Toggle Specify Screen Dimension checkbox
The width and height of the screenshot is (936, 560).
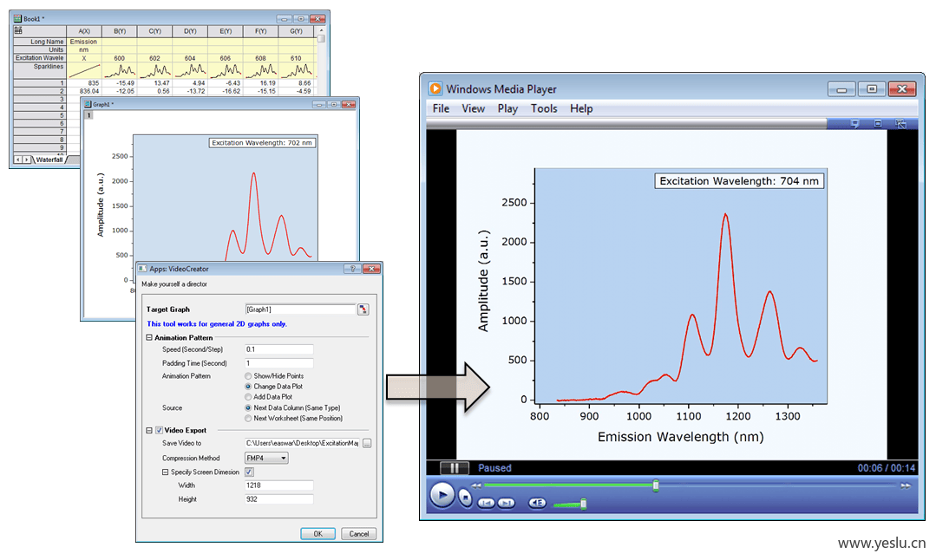click(249, 472)
